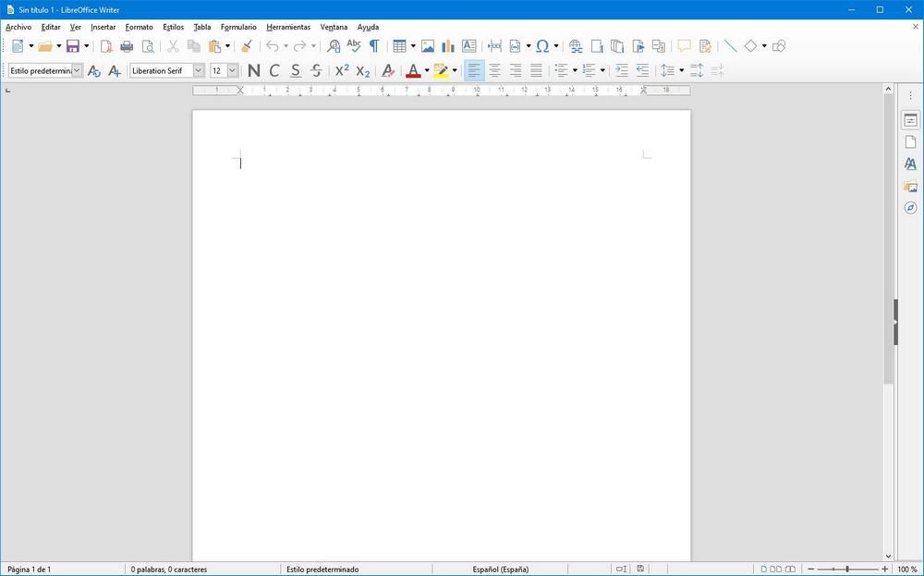The height and width of the screenshot is (576, 924).
Task: Click the Insert hyperlink globe icon
Action: tap(576, 46)
